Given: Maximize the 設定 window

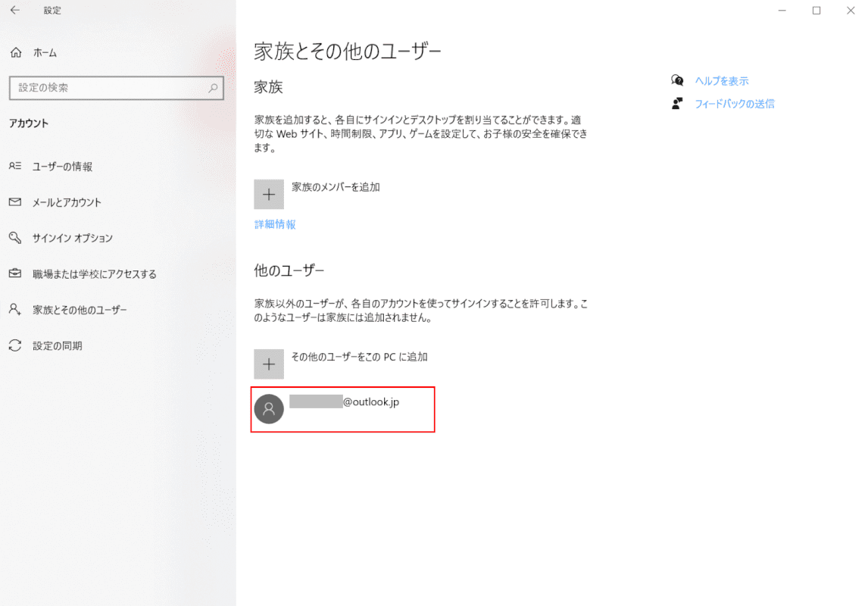Looking at the screenshot, I should coord(816,11).
